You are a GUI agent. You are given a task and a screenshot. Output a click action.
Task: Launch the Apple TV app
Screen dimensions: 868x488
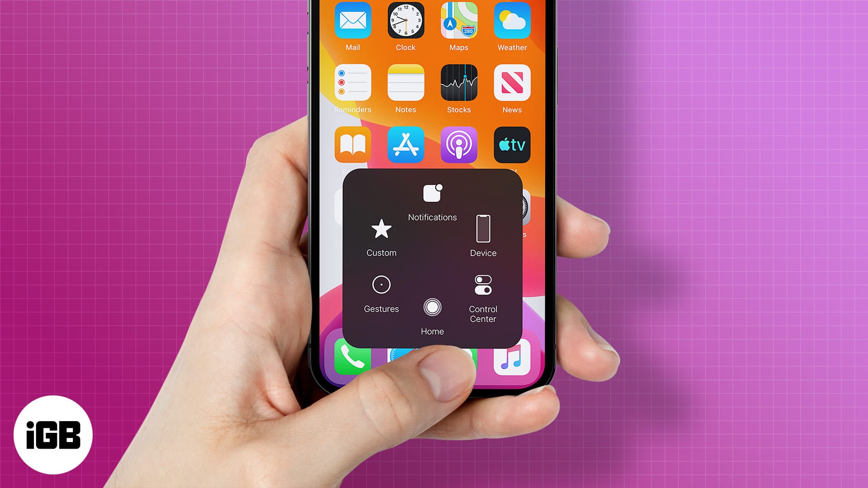pyautogui.click(x=512, y=145)
